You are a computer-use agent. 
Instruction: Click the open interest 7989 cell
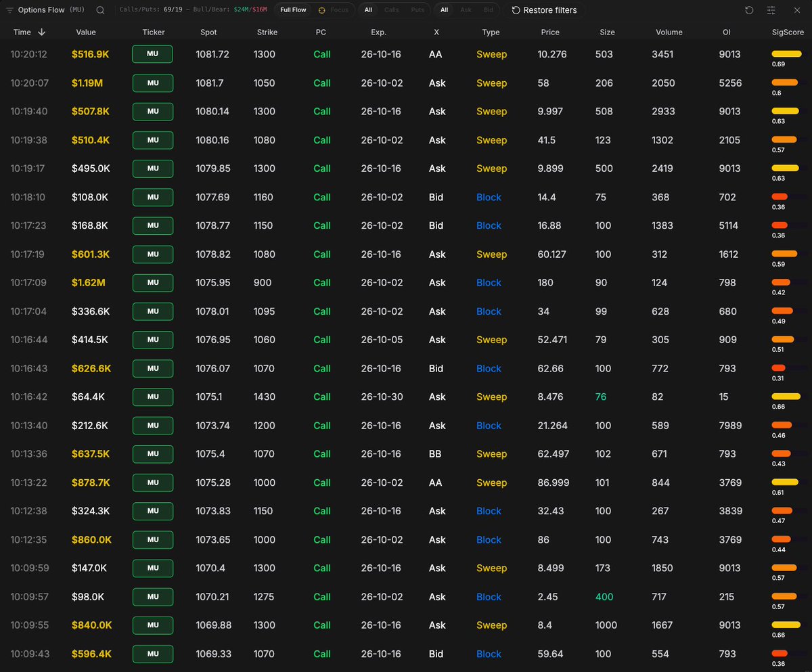731,426
